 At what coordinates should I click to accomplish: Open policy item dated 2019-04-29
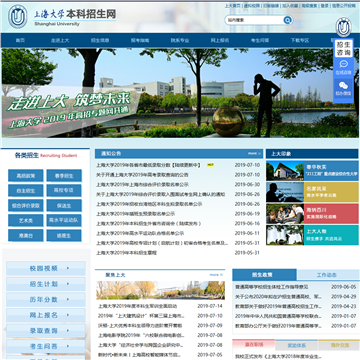click(279, 296)
